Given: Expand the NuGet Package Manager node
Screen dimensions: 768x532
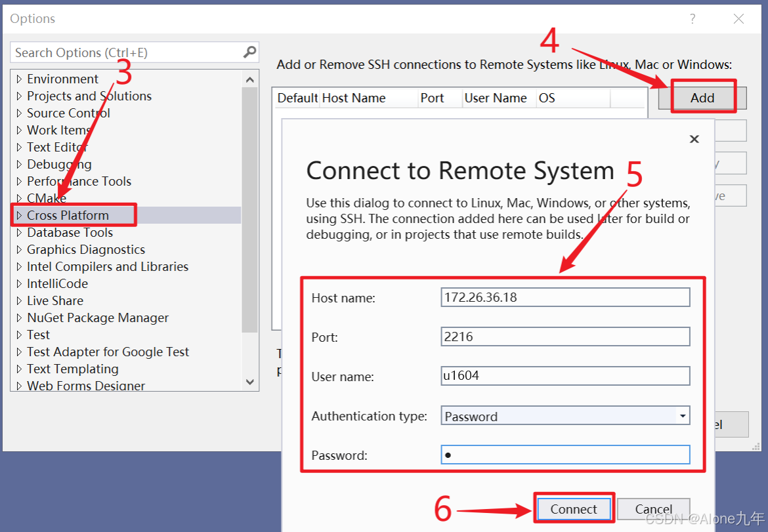Looking at the screenshot, I should (x=19, y=317).
